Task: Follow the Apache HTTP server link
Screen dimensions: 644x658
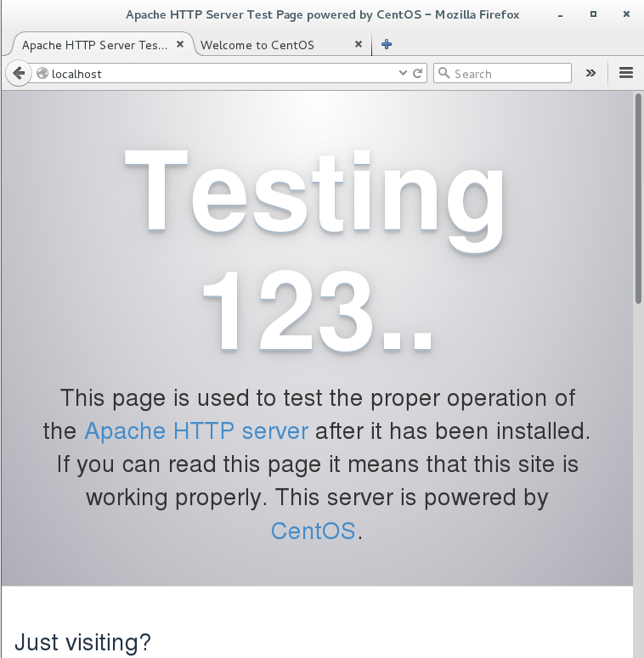Action: (196, 431)
